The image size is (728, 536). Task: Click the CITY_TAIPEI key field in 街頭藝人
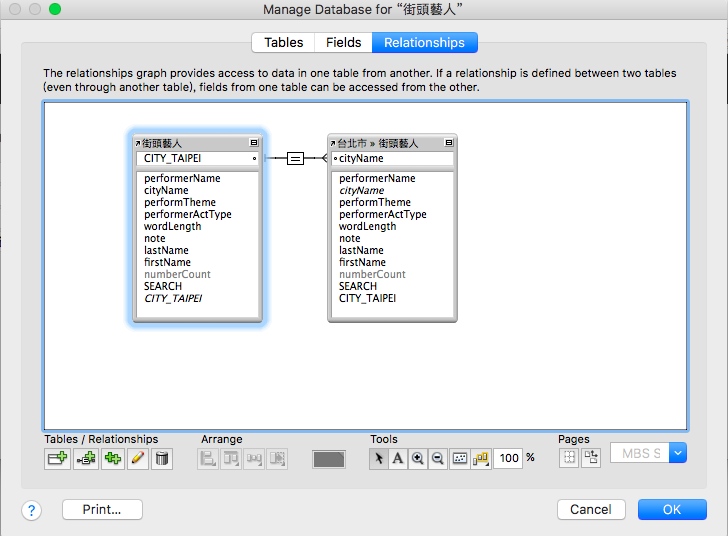tap(197, 158)
